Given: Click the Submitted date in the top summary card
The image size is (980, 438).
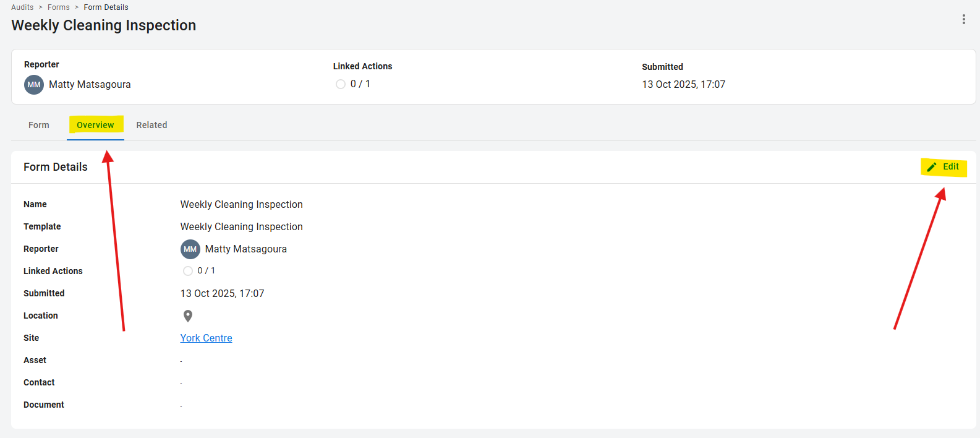Looking at the screenshot, I should tap(683, 85).
